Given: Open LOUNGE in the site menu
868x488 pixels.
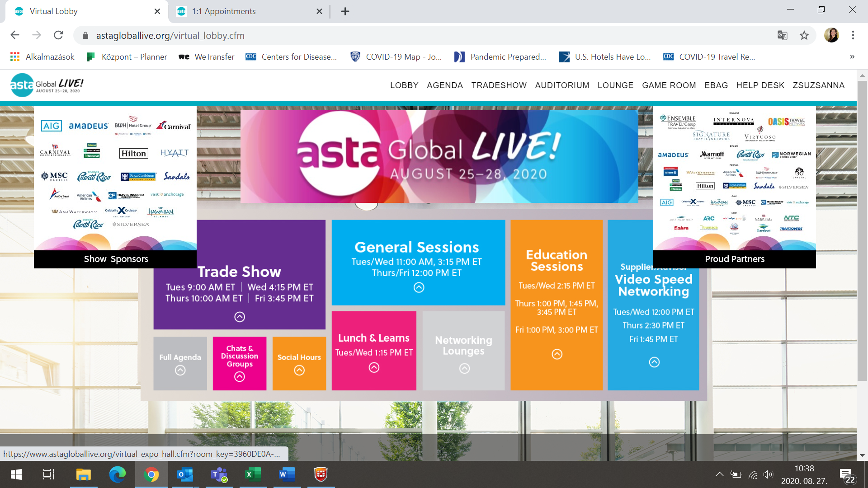Looking at the screenshot, I should point(615,85).
